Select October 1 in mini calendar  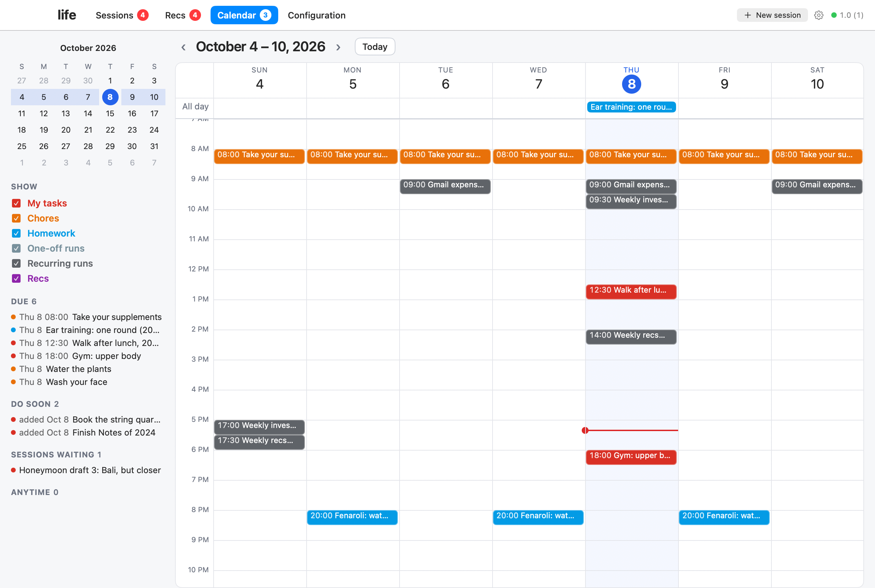click(110, 81)
